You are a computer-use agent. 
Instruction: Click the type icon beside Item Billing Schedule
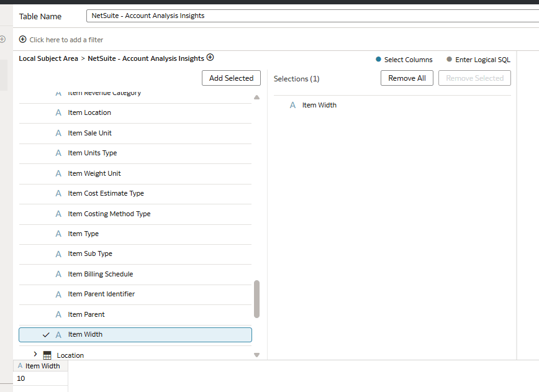(x=58, y=274)
